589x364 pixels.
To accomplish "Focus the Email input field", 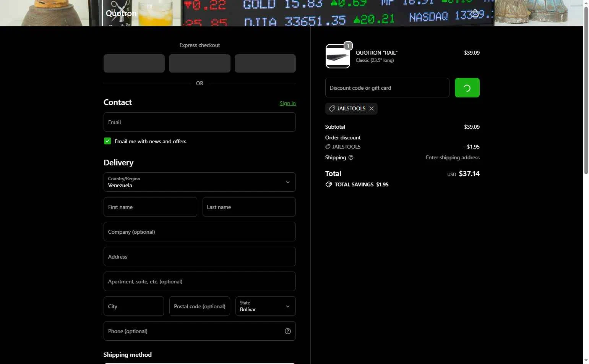I will coord(200,122).
